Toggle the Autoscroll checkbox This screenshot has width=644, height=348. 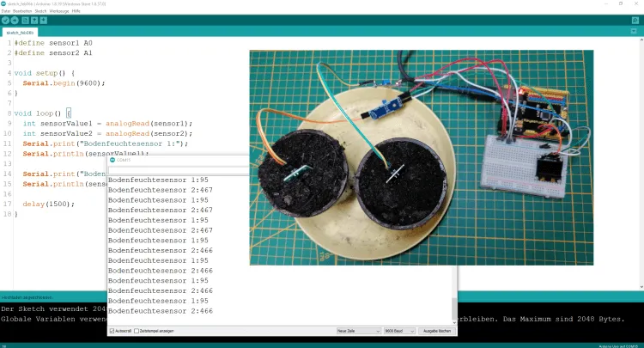pos(112,330)
